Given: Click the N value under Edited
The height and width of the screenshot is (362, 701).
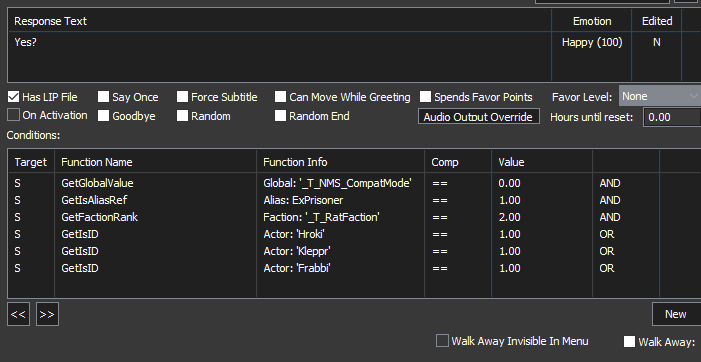Looking at the screenshot, I should point(657,42).
